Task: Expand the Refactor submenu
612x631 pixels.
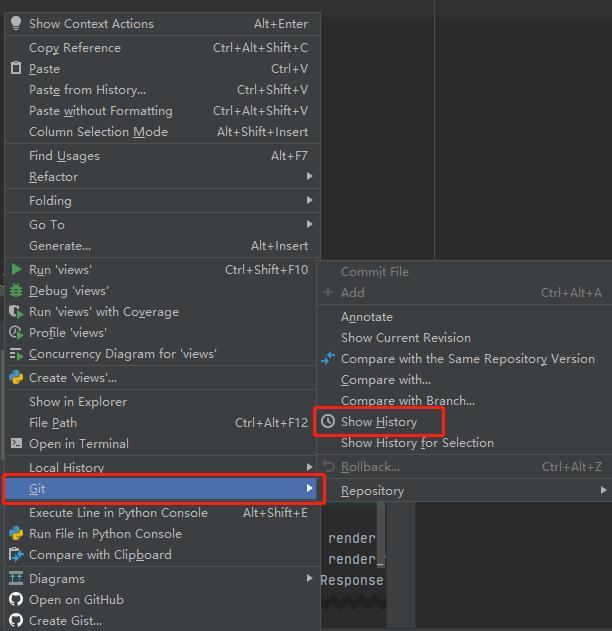Action: (309, 177)
